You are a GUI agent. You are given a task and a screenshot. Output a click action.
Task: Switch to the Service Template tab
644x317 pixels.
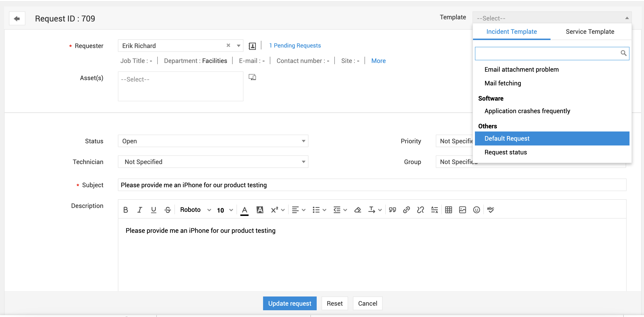click(590, 32)
